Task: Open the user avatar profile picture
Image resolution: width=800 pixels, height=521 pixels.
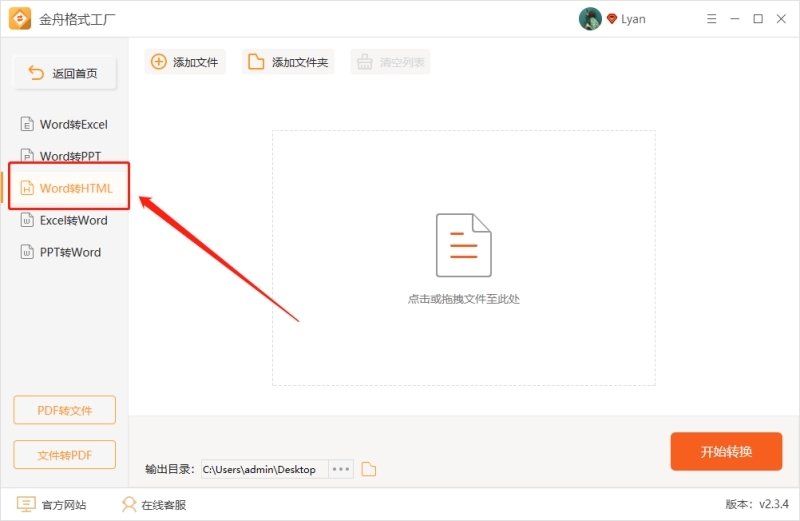Action: [590, 19]
